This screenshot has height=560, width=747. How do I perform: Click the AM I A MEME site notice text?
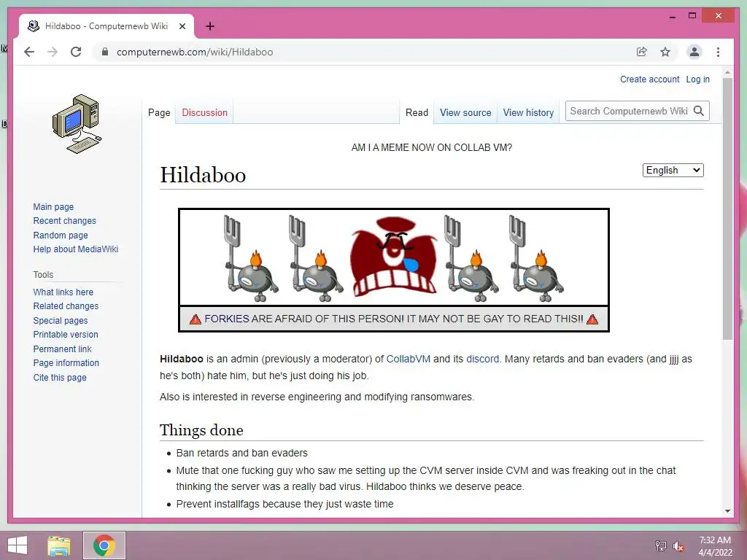432,147
